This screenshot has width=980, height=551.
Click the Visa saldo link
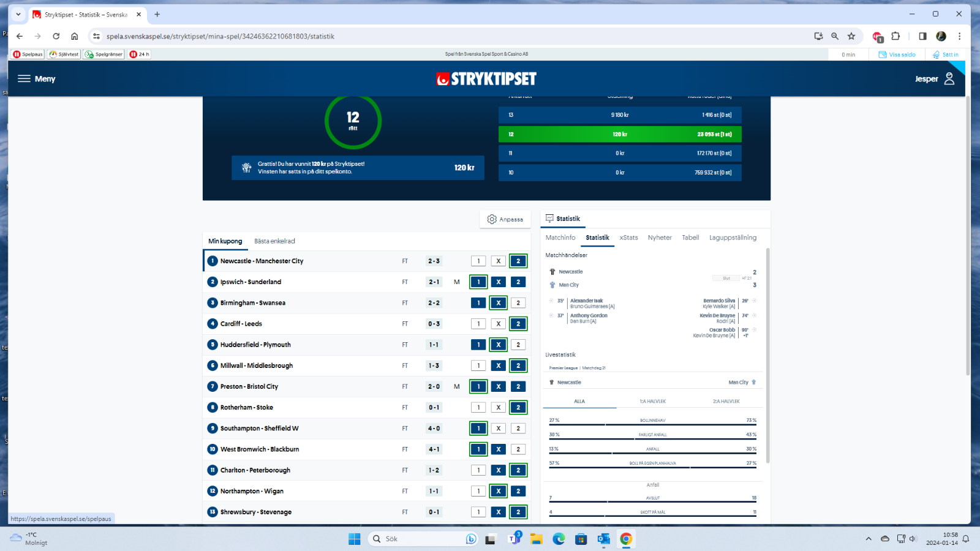[897, 54]
